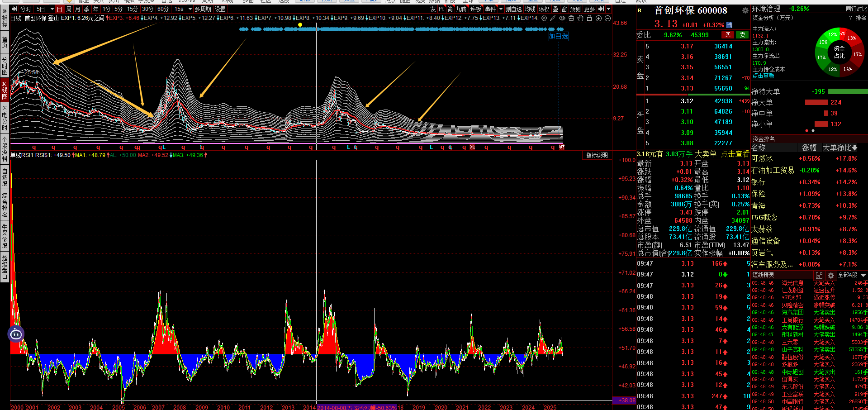Select the pencil drawing tool icon
Screen dimensions: 868x410
[x=553, y=18]
